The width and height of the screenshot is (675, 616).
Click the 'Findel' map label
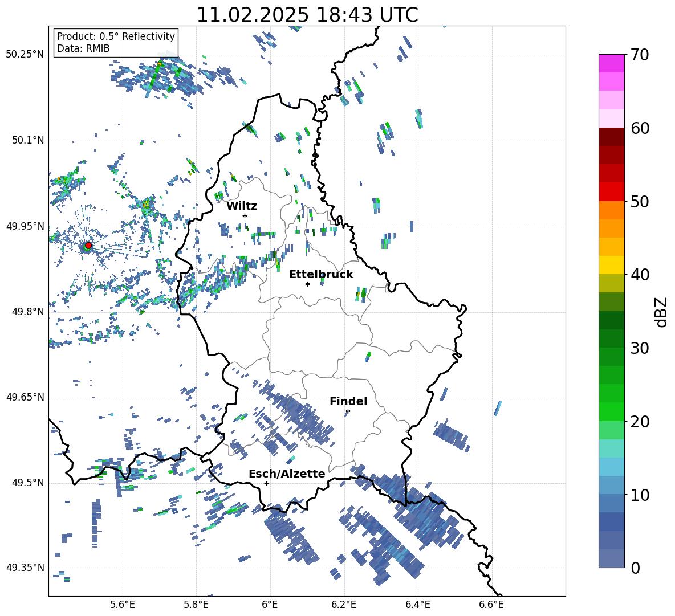(348, 401)
